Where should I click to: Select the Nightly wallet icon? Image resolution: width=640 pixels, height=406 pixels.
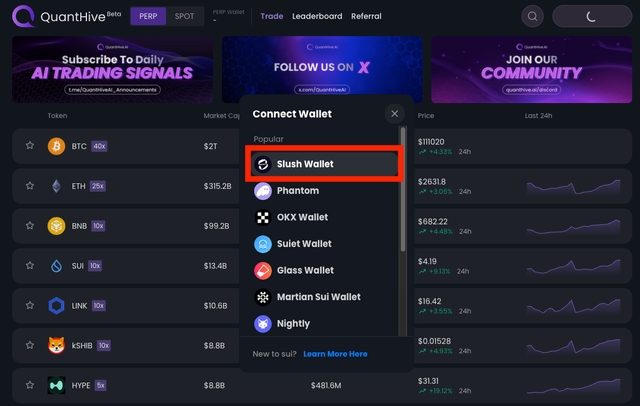tap(263, 323)
